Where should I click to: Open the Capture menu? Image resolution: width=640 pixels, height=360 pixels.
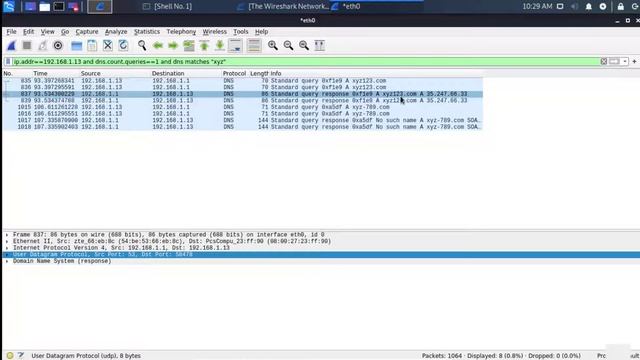pos(87,32)
